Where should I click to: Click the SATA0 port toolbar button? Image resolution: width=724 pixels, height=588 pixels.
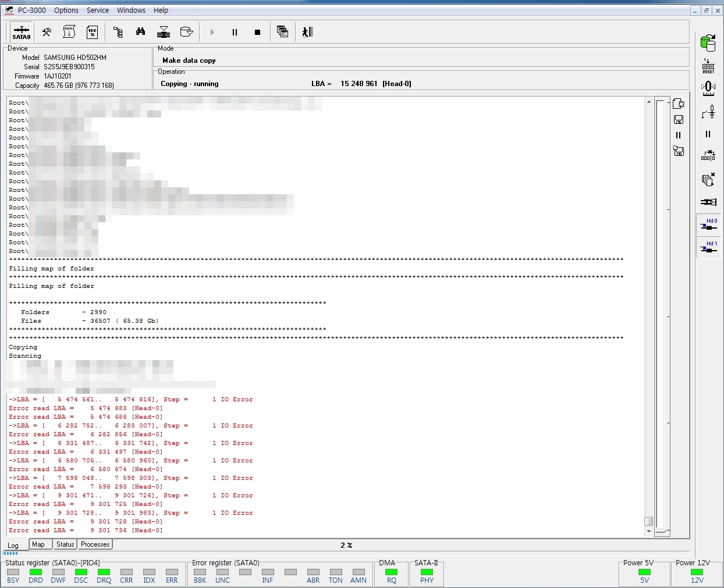coord(22,32)
